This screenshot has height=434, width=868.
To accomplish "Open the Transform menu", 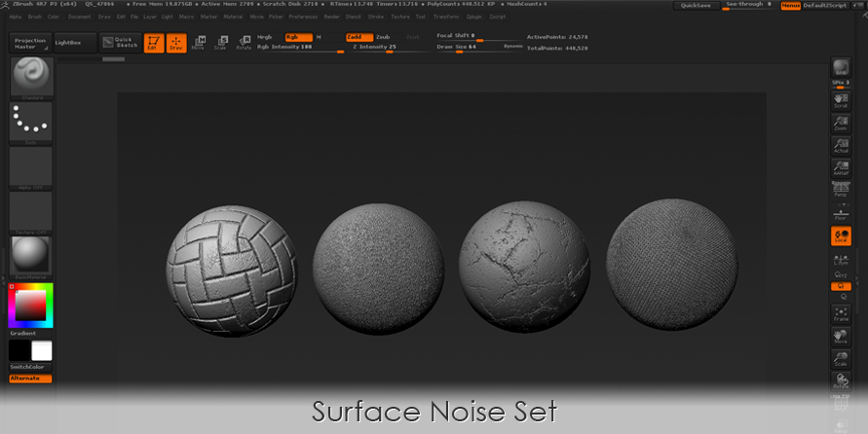I will click(x=446, y=17).
